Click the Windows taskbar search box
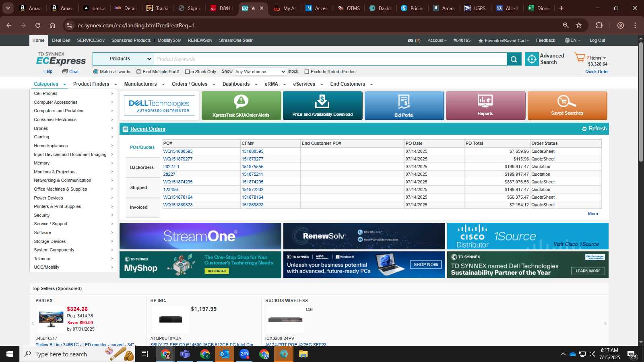 coord(77,354)
